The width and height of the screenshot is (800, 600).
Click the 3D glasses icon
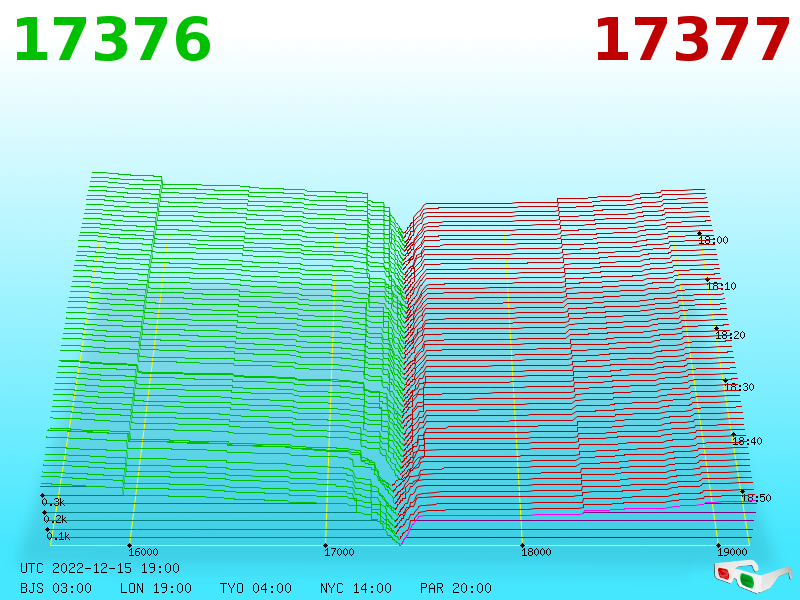coord(753,576)
